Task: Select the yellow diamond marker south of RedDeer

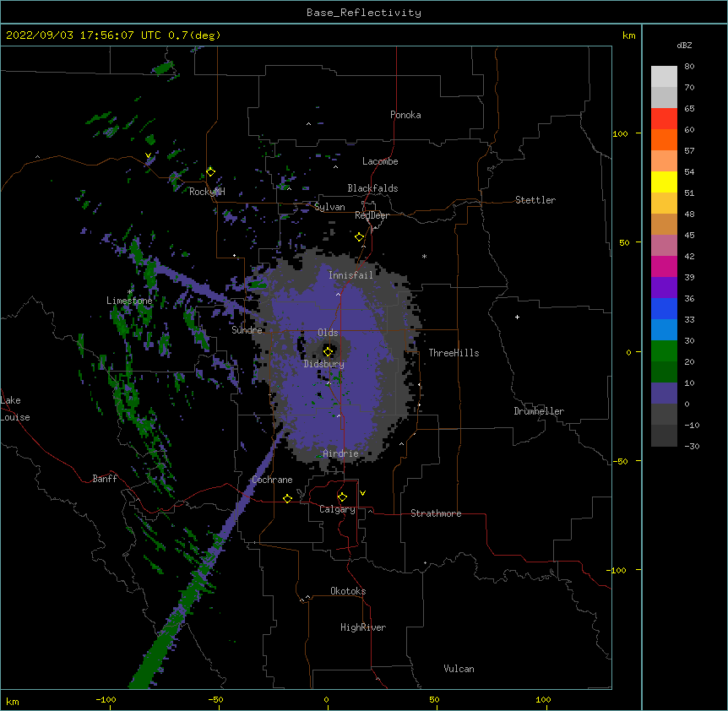Action: click(360, 237)
